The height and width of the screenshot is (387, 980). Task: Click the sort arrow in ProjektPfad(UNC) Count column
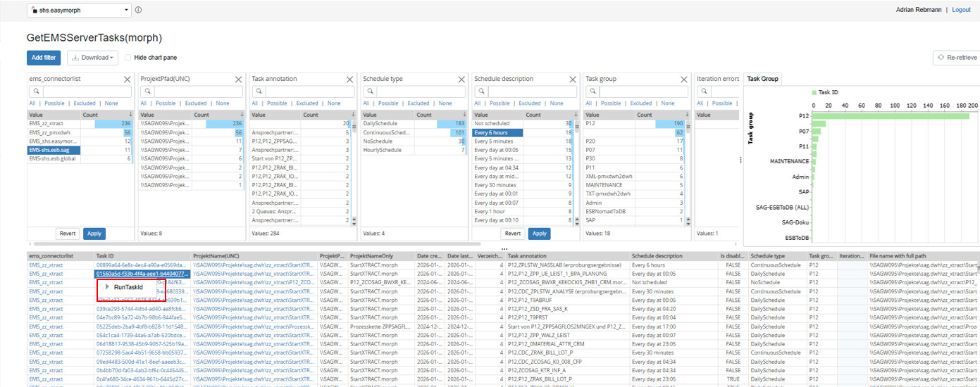(x=242, y=115)
